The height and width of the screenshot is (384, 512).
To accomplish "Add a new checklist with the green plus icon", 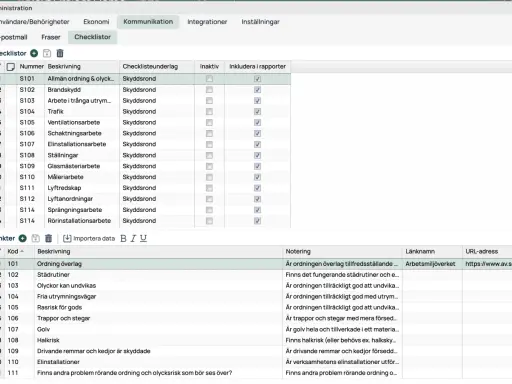I will coord(34,53).
